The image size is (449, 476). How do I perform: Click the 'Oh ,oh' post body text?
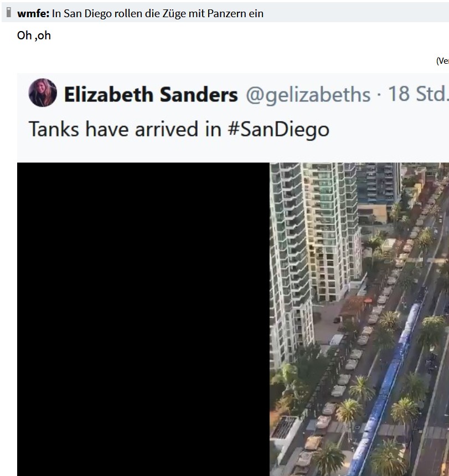point(34,35)
